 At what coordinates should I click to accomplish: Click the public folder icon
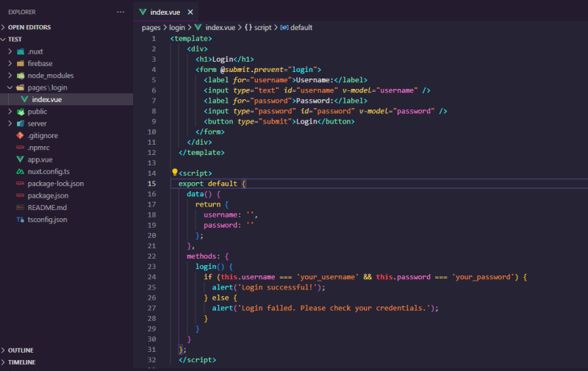(x=21, y=112)
